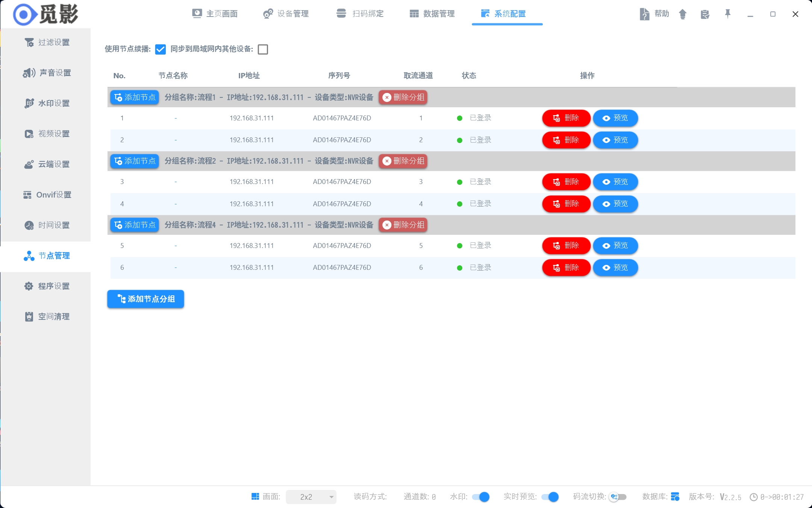Toggle the 水印 switch in status bar
This screenshot has height=508, width=812.
tap(480, 497)
